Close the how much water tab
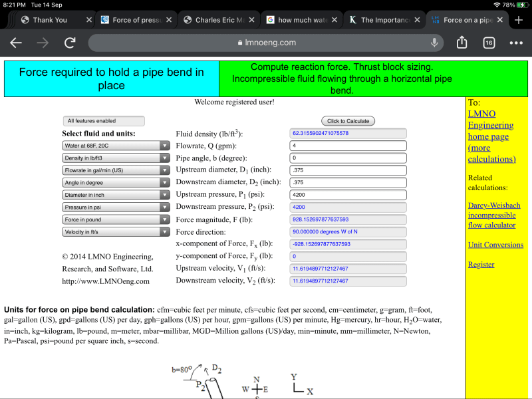532x399 pixels. pos(334,20)
